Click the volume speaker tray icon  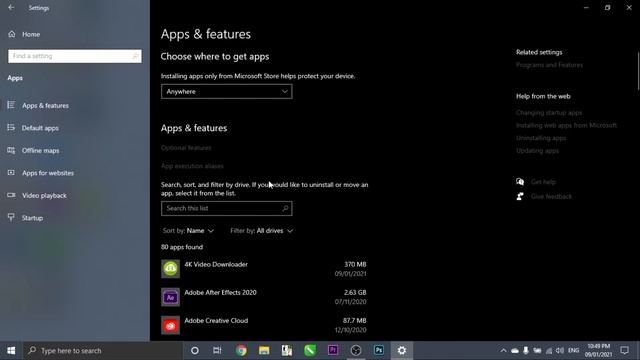point(560,351)
